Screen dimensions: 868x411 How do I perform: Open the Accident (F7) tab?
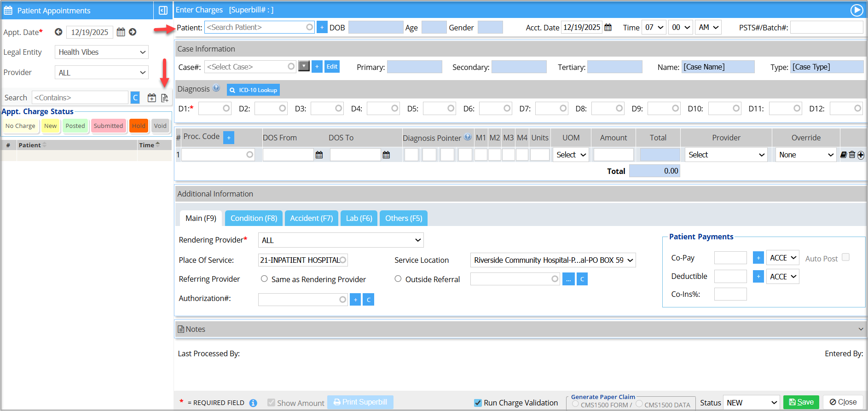coord(311,218)
